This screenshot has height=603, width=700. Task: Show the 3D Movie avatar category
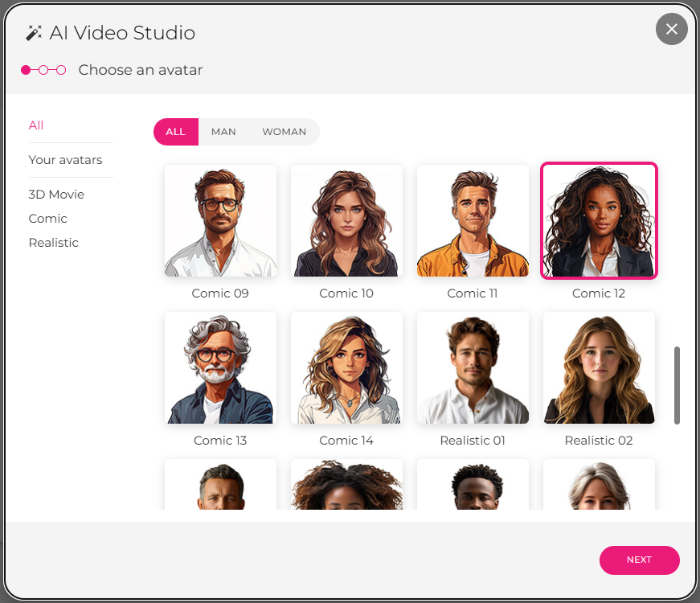(x=56, y=195)
